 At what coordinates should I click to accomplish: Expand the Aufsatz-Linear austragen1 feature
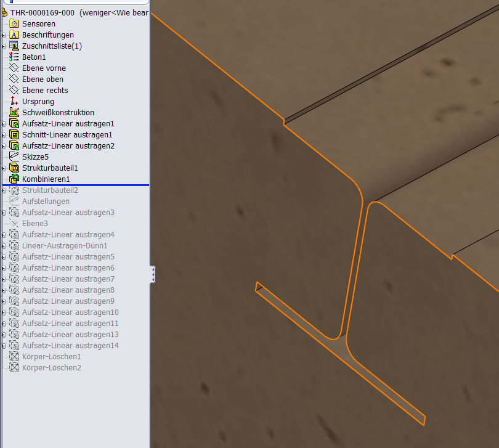pos(4,124)
